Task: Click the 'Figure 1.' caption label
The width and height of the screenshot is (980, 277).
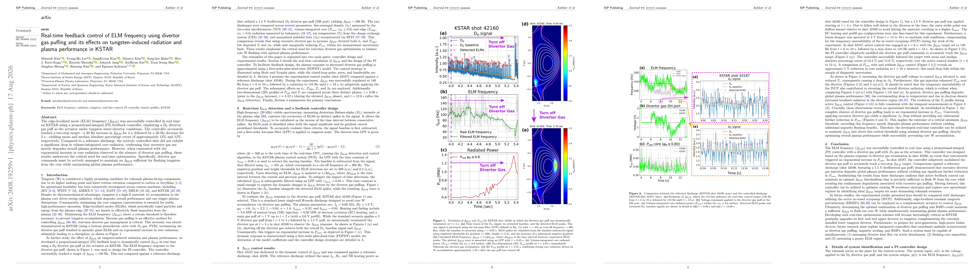Action: click(x=439, y=220)
